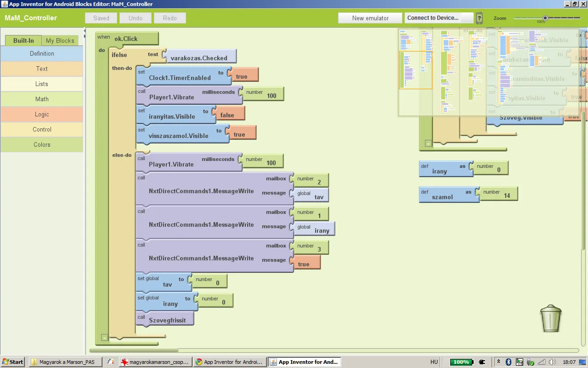Click the Java icon in the title bar

pyautogui.click(x=4, y=4)
